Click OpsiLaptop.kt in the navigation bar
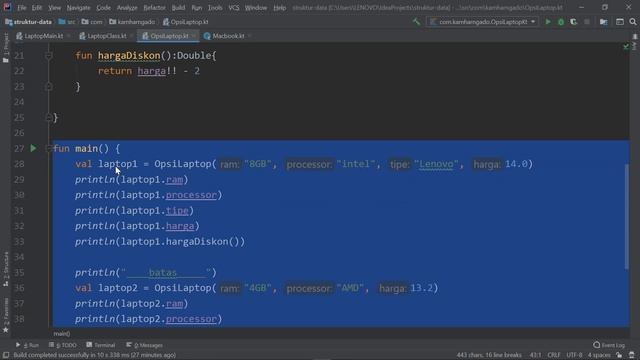Viewport: 640px width, 360px height. [185, 22]
